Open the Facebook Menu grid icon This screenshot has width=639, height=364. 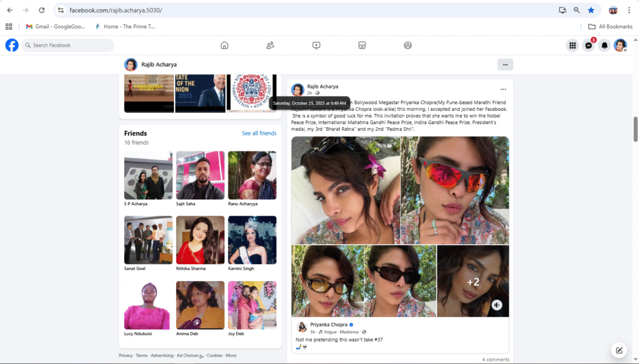tap(572, 45)
